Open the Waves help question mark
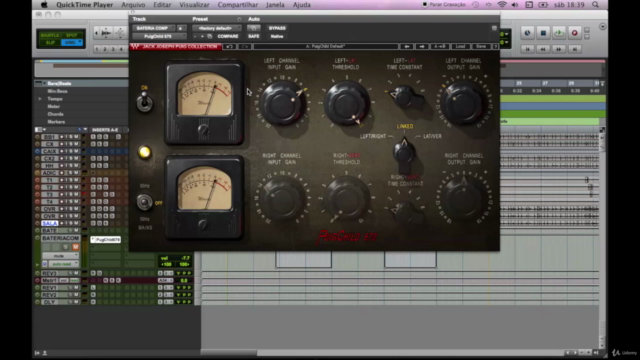The height and width of the screenshot is (360, 640). click(x=496, y=47)
